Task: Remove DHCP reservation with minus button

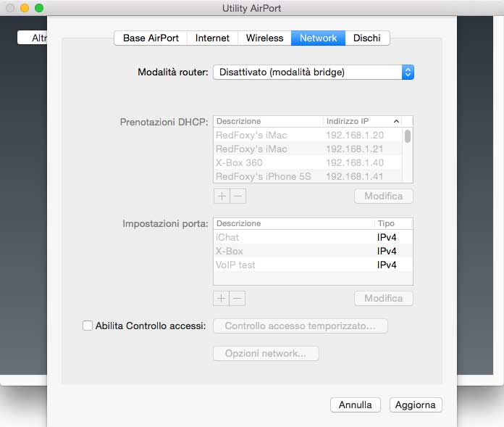Action: coord(238,196)
